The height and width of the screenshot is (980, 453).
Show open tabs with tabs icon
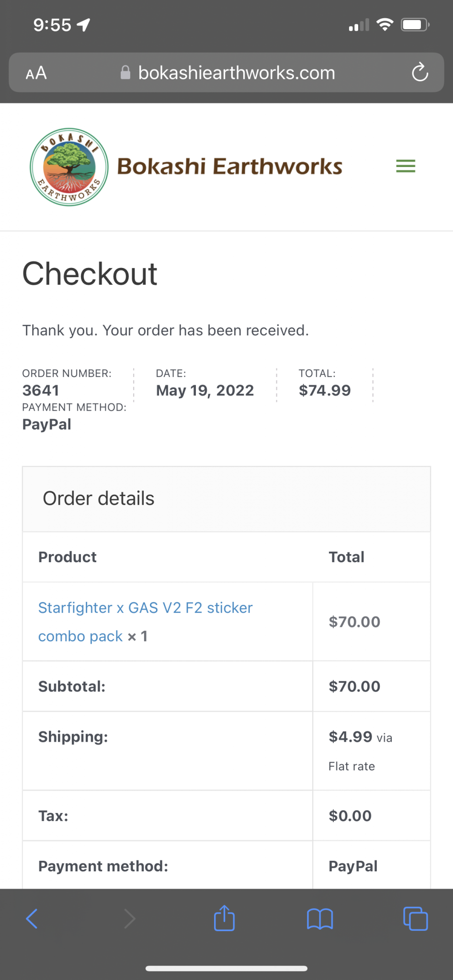(x=415, y=919)
